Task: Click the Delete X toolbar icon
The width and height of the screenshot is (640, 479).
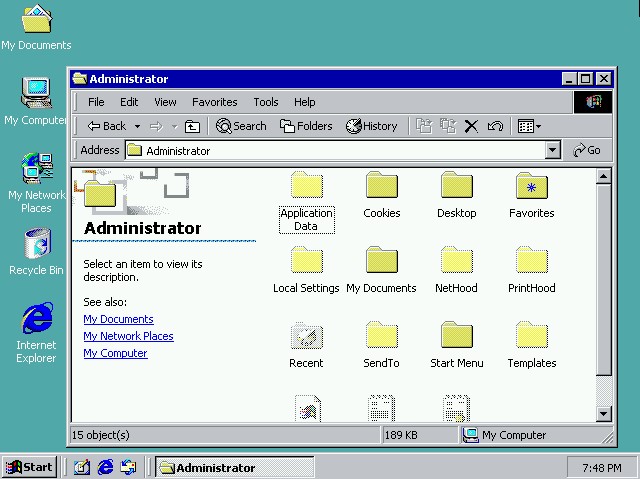Action: 471,126
